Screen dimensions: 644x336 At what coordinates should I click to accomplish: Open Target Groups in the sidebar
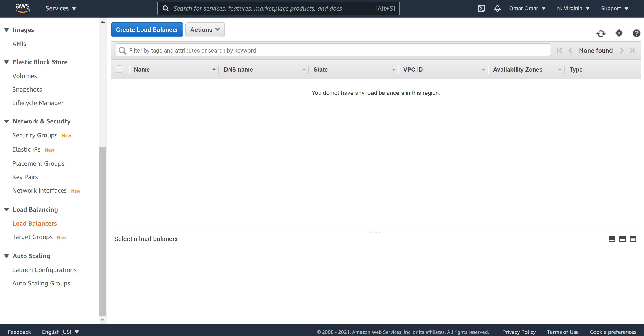(x=33, y=237)
